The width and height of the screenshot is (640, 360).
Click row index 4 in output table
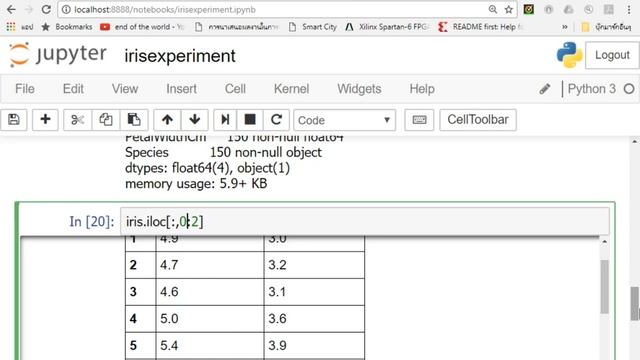click(133, 319)
